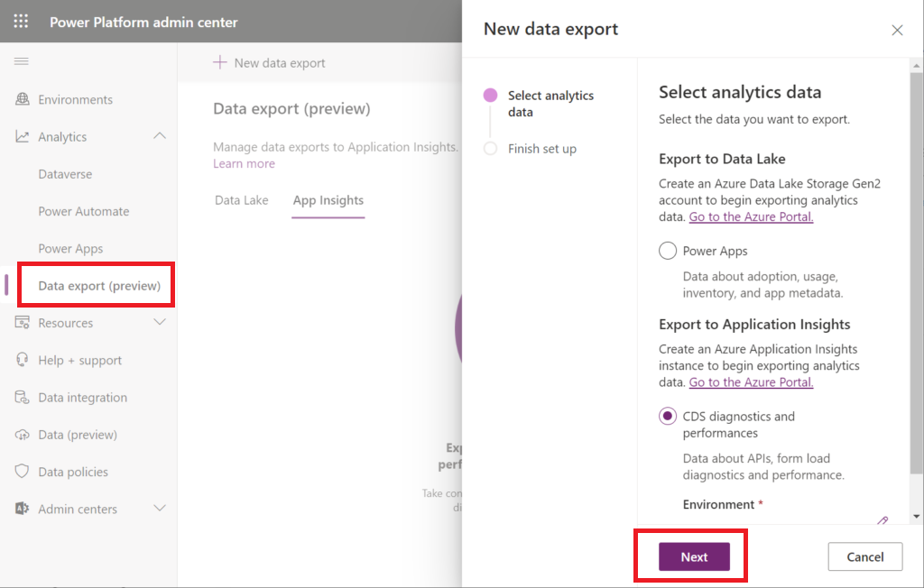924x588 pixels.
Task: Switch to the Data Lake tab
Action: tap(241, 200)
